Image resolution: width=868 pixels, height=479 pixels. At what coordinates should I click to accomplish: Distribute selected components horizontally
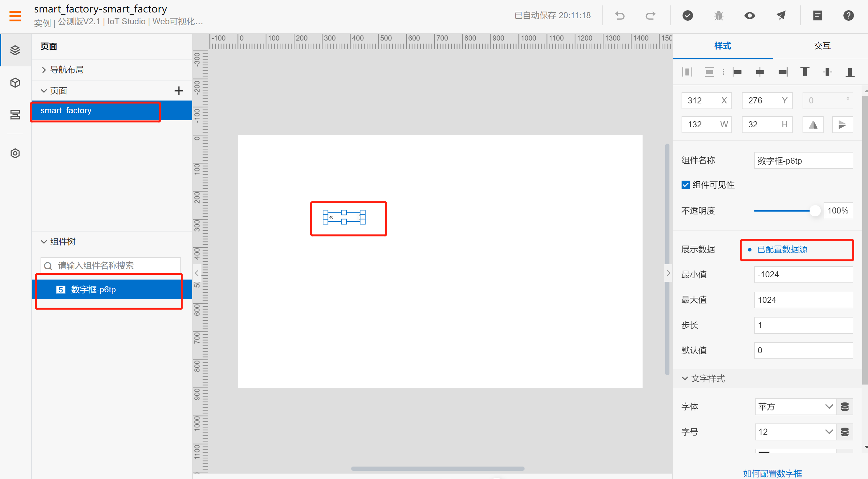click(687, 72)
